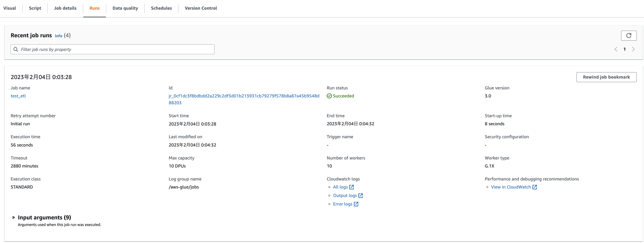The height and width of the screenshot is (243, 644).
Task: Click the Rewind job bookmark button
Action: 606,77
